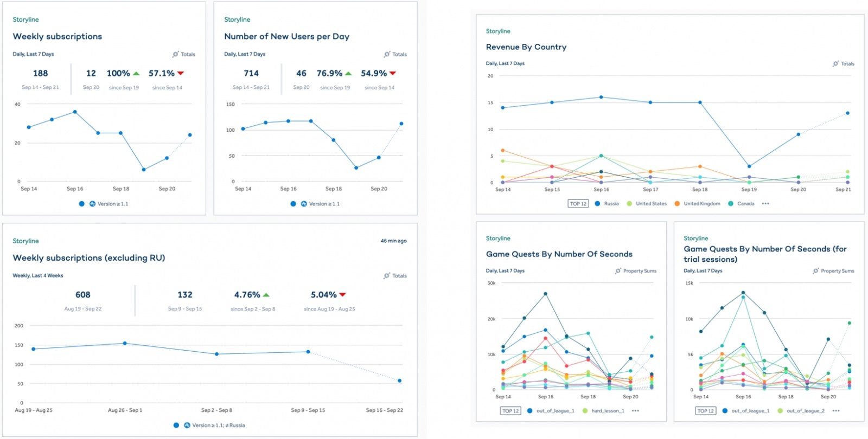Toggle hard_lesson_1 series in Game Quests legend

[603, 411]
